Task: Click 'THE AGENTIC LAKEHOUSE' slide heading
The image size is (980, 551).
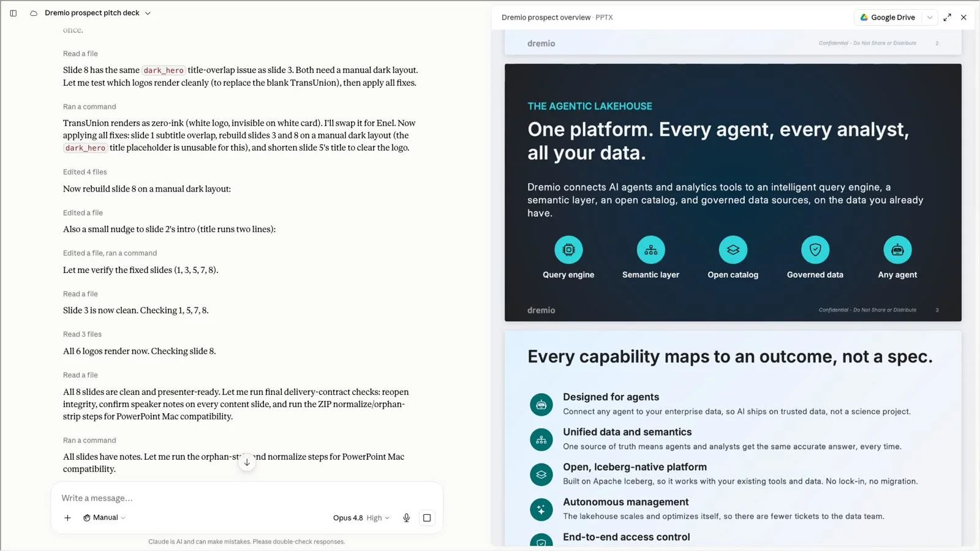Action: click(590, 106)
